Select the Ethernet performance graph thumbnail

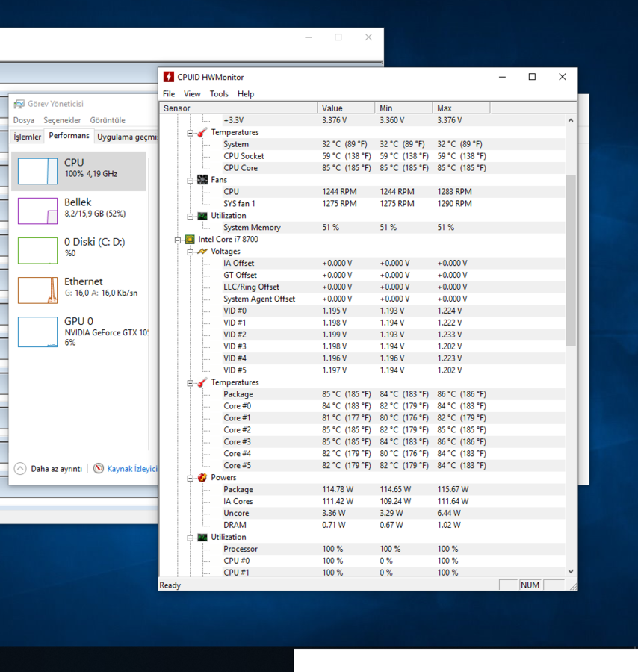click(x=37, y=290)
